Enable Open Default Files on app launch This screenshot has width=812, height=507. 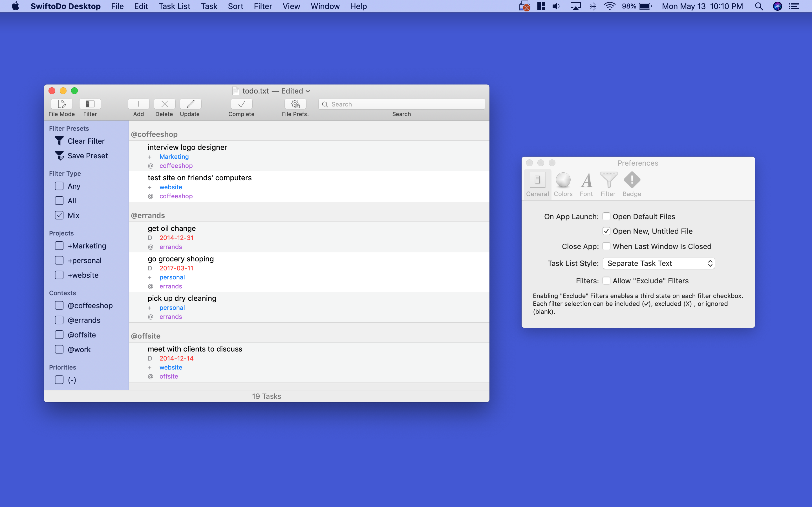click(606, 216)
